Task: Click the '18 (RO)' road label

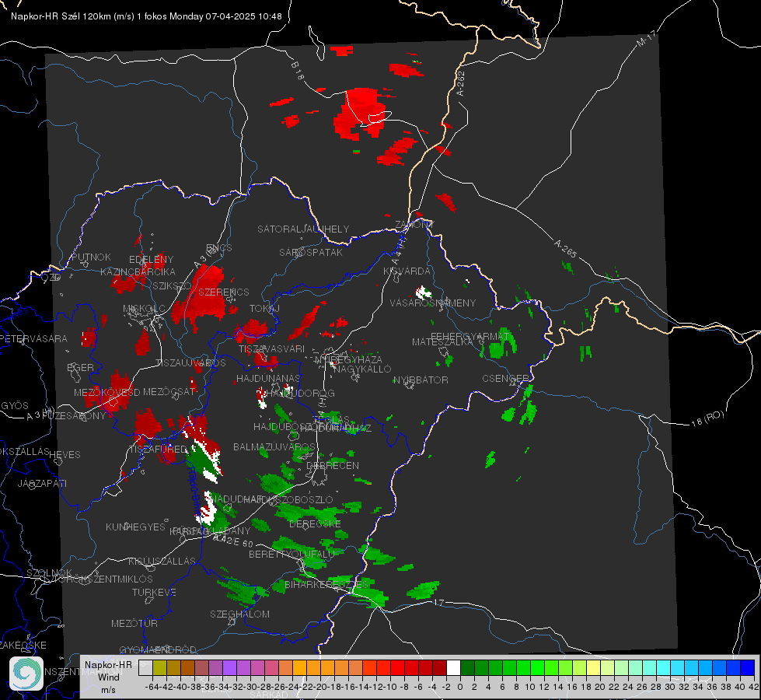Action: (x=707, y=418)
